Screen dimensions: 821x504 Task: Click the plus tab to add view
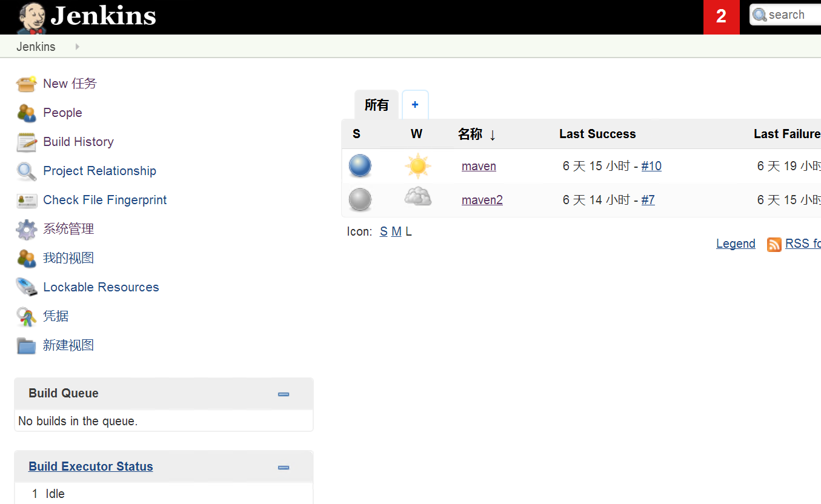click(x=415, y=105)
